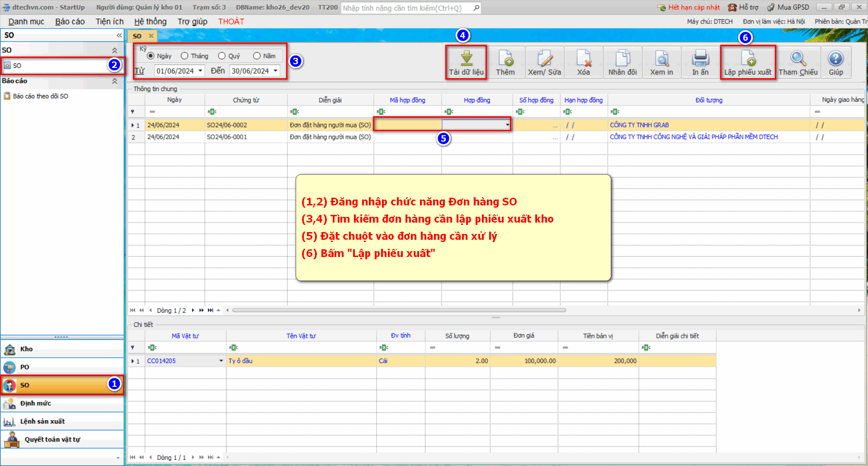The width and height of the screenshot is (868, 466).
Task: Click the Xóa delete icon
Action: [583, 59]
